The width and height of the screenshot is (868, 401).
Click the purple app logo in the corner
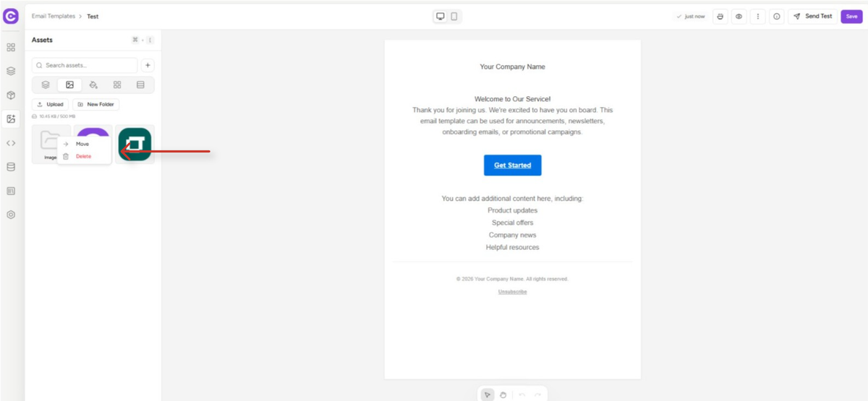coord(11,16)
